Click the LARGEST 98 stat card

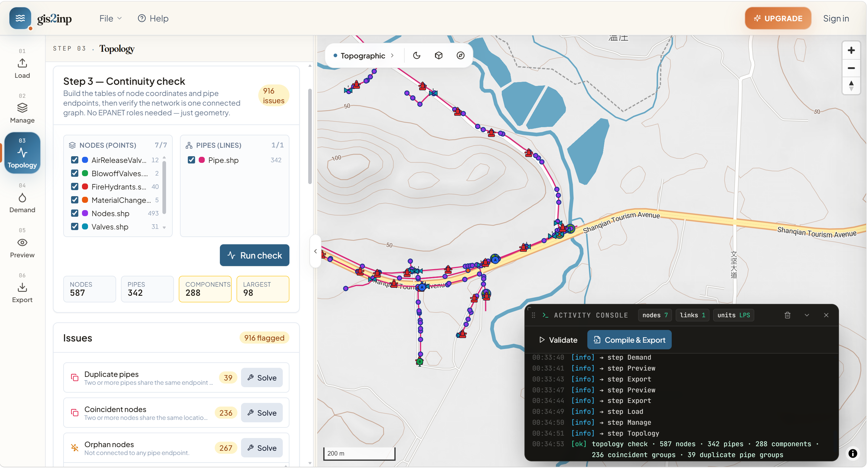point(263,289)
